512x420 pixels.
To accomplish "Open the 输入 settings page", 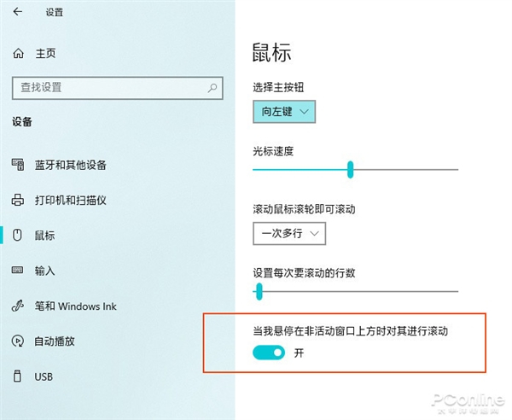I will point(45,271).
